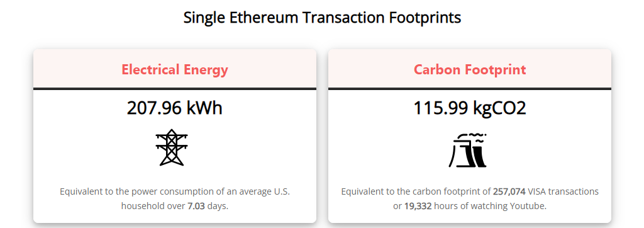Select the Electrical Energy card header
This screenshot has height=228, width=644.
(x=175, y=69)
